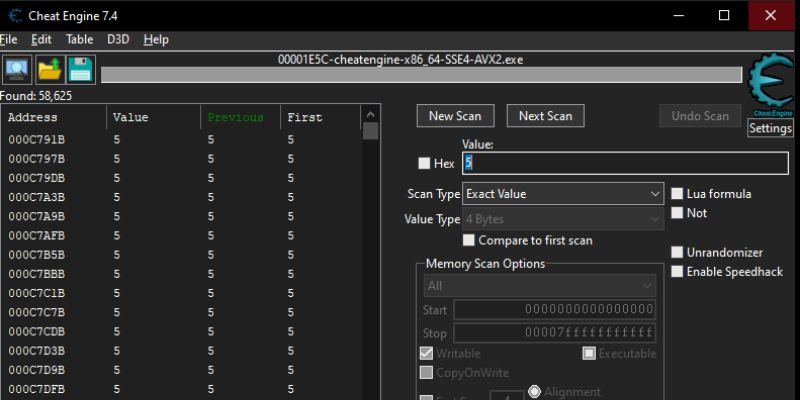Select address row 000C7BBB

point(182,274)
